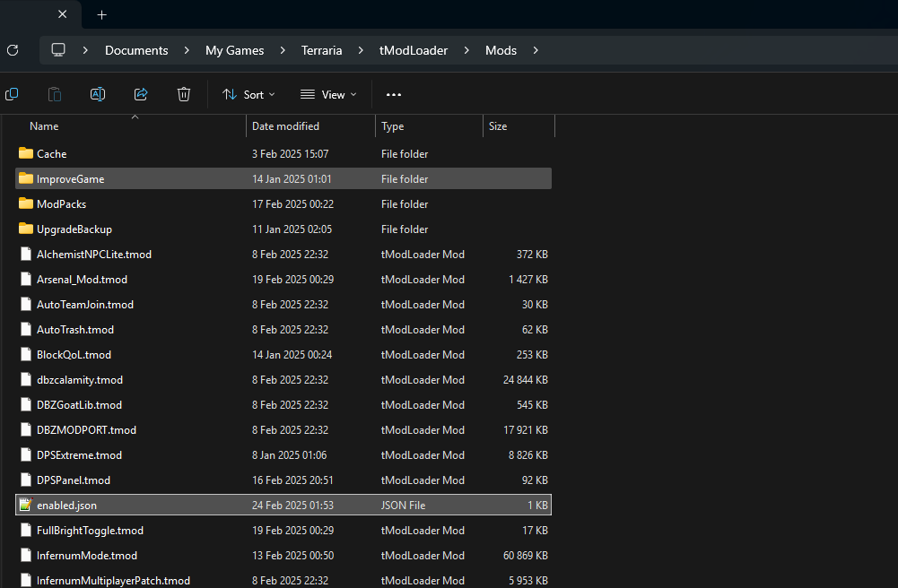Screen dimensions: 898x588
Task: Select FullBrightToggle.tmod file name
Action: pyautogui.click(x=90, y=531)
